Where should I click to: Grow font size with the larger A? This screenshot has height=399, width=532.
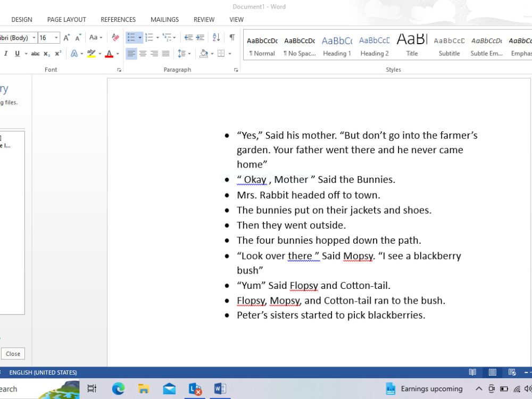pyautogui.click(x=67, y=37)
